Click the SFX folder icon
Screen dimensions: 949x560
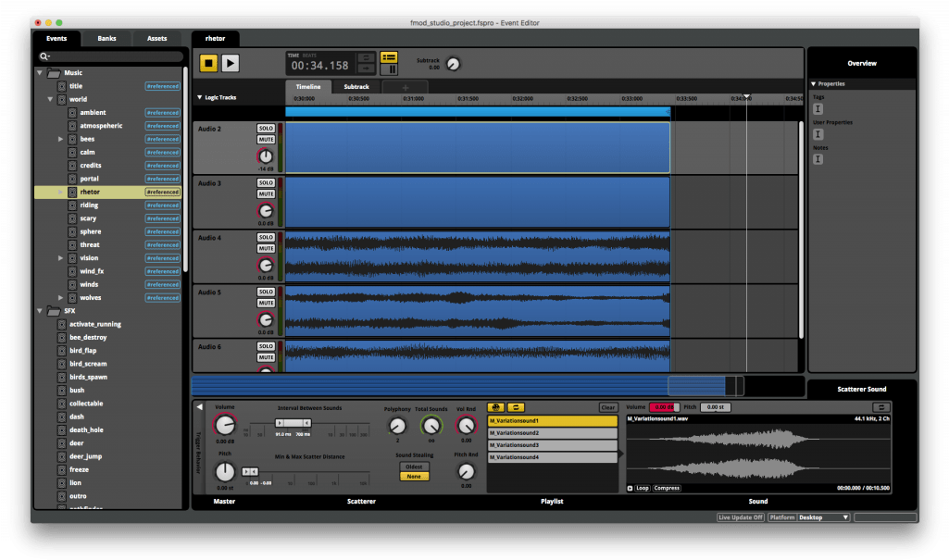[x=54, y=311]
